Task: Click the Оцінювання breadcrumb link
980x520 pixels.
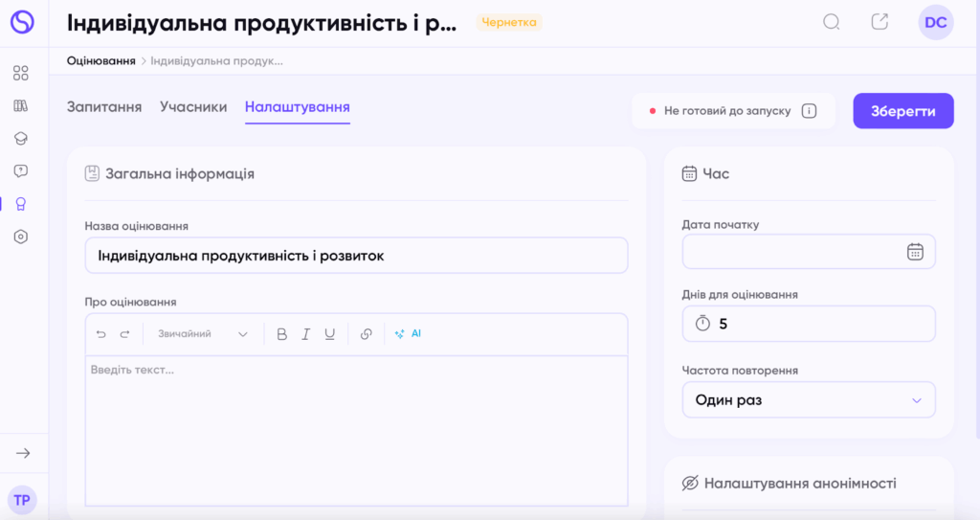Action: 100,61
